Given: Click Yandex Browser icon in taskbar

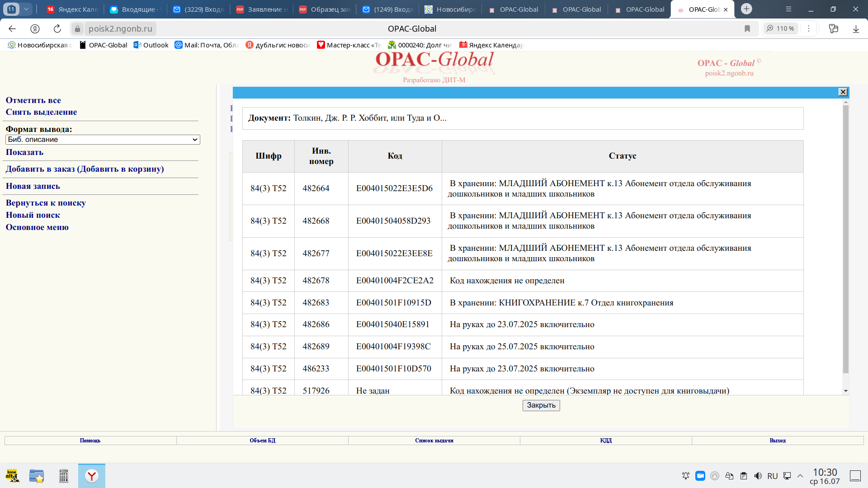Looking at the screenshot, I should [x=92, y=476].
